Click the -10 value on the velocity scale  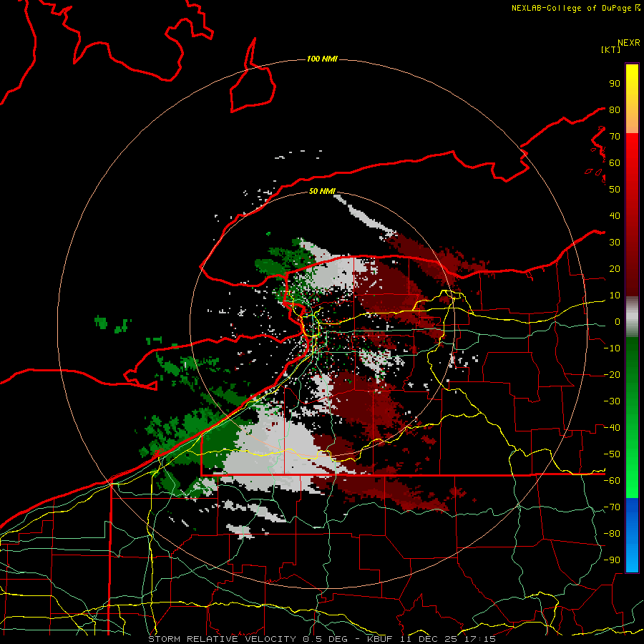click(x=612, y=348)
